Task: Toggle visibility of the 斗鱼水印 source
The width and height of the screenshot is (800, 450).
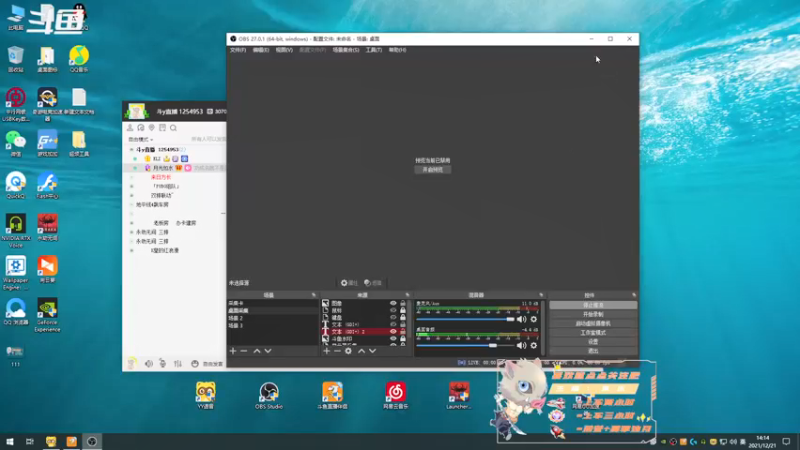Action: (x=393, y=339)
